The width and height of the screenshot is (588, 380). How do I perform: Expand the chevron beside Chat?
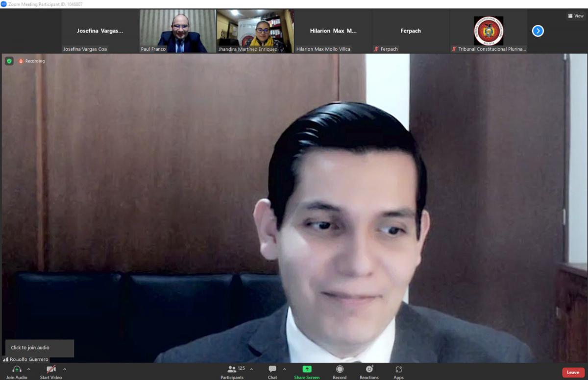pyautogui.click(x=285, y=369)
